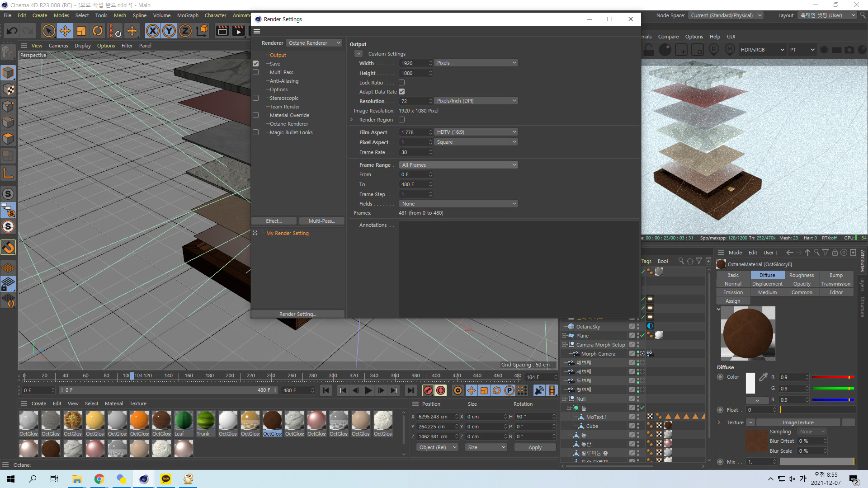Click the Effect... button
This screenshot has height=488, width=868.
274,221
